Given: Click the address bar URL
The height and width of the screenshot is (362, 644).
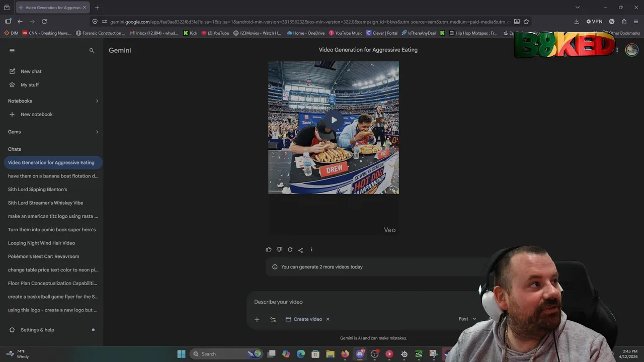Looking at the screenshot, I should 309,22.
